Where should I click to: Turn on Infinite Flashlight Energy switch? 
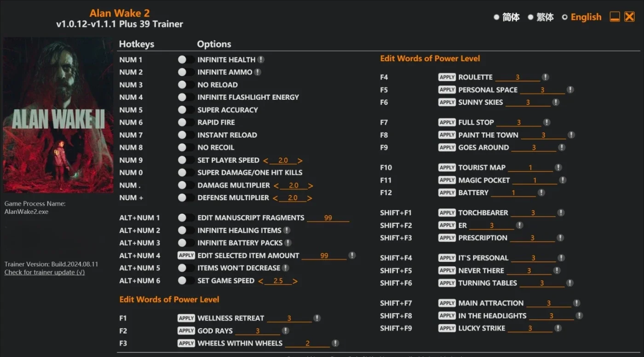[x=186, y=97]
